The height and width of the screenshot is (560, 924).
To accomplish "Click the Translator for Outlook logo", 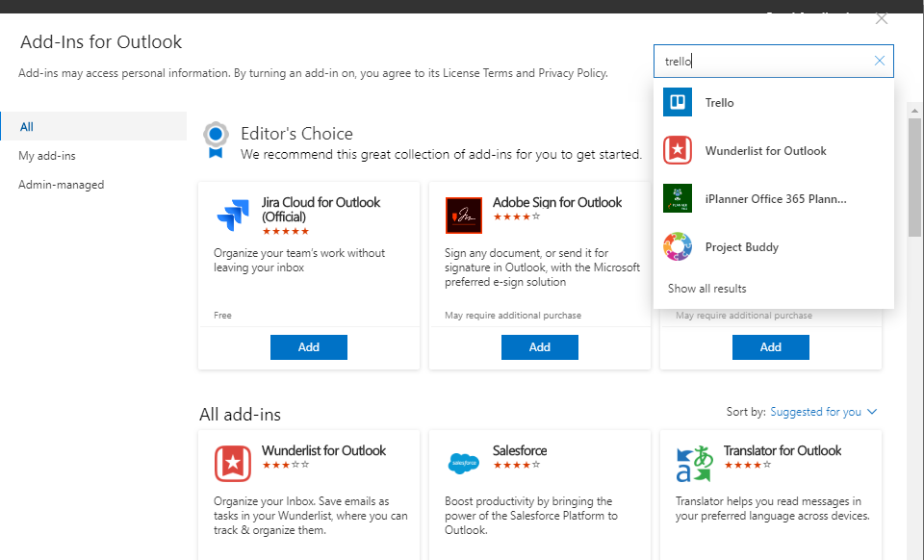I will click(695, 464).
